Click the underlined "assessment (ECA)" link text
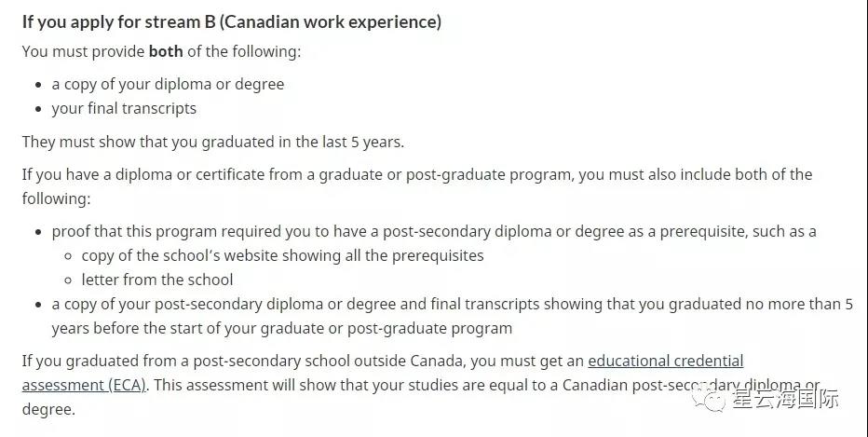 coord(84,386)
